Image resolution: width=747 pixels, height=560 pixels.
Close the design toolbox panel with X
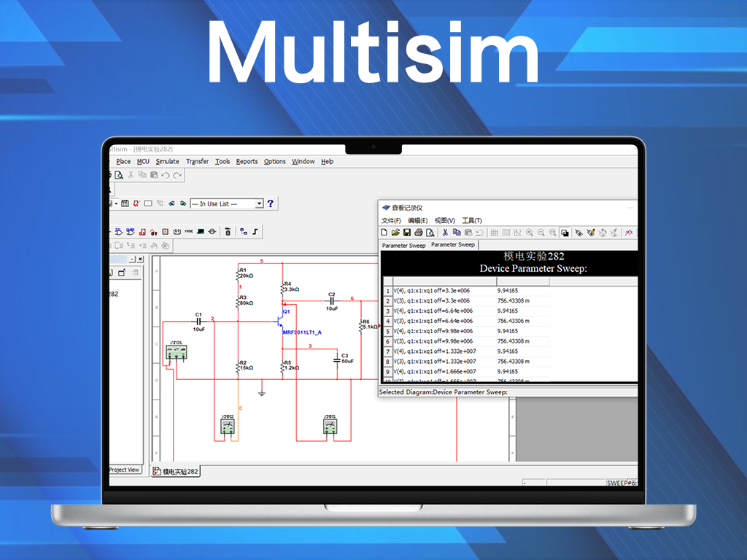(x=140, y=259)
